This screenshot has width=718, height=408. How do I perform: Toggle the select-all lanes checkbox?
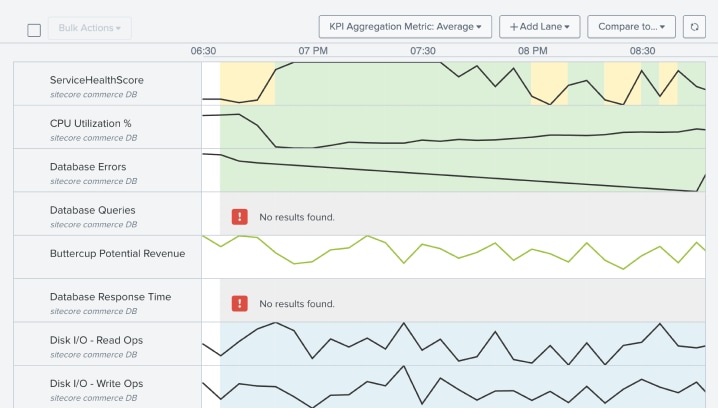34,30
